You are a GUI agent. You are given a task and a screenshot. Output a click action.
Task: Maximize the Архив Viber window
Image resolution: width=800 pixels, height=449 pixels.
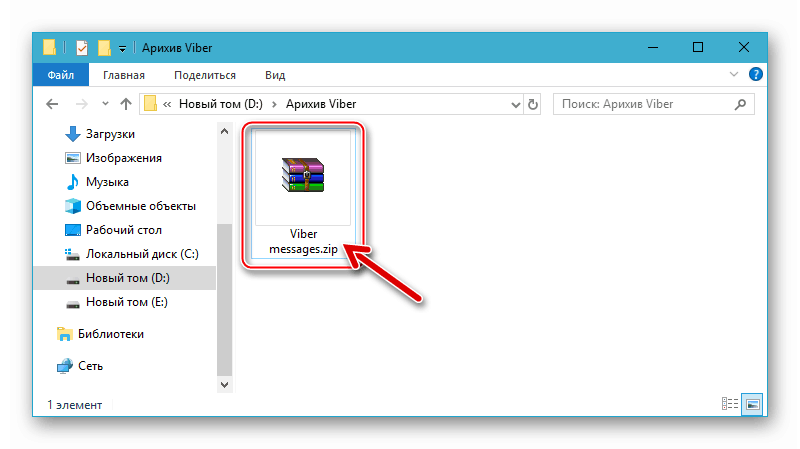pyautogui.click(x=698, y=47)
